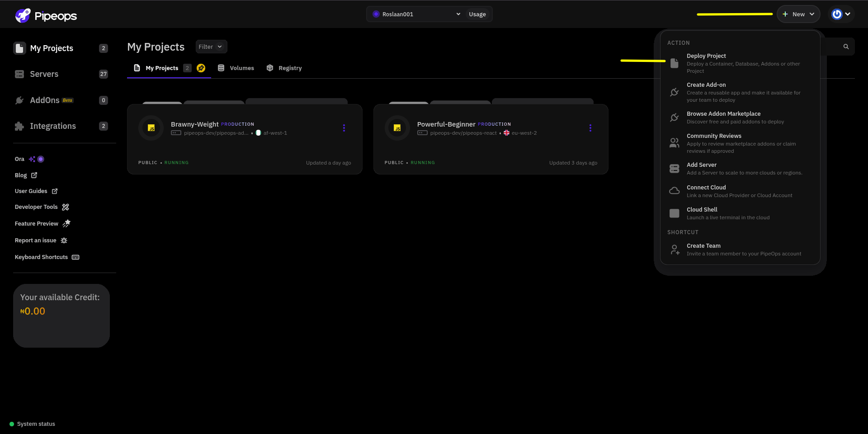Choose Browse Addon Marketplace
This screenshot has width=868, height=434.
(740, 118)
